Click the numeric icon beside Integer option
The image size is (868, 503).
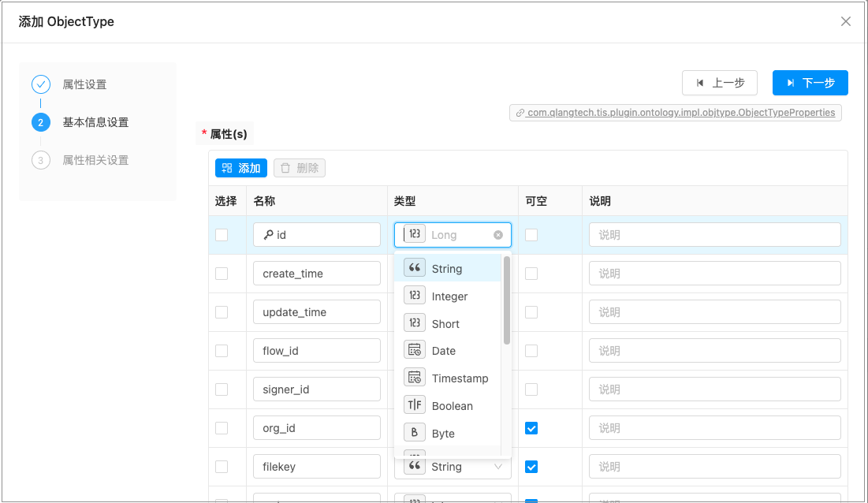coord(415,296)
